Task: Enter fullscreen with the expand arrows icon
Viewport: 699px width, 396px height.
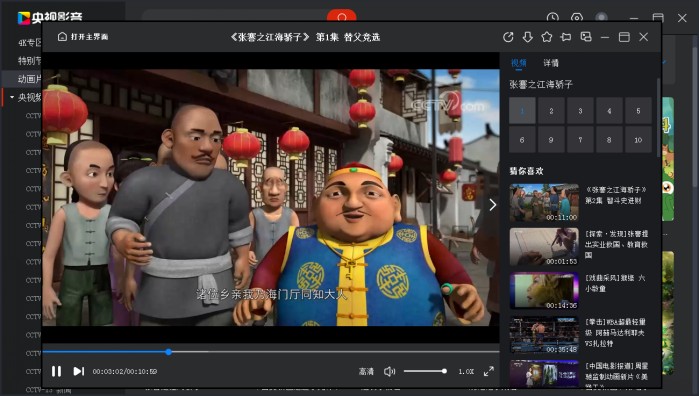Action: click(x=489, y=371)
